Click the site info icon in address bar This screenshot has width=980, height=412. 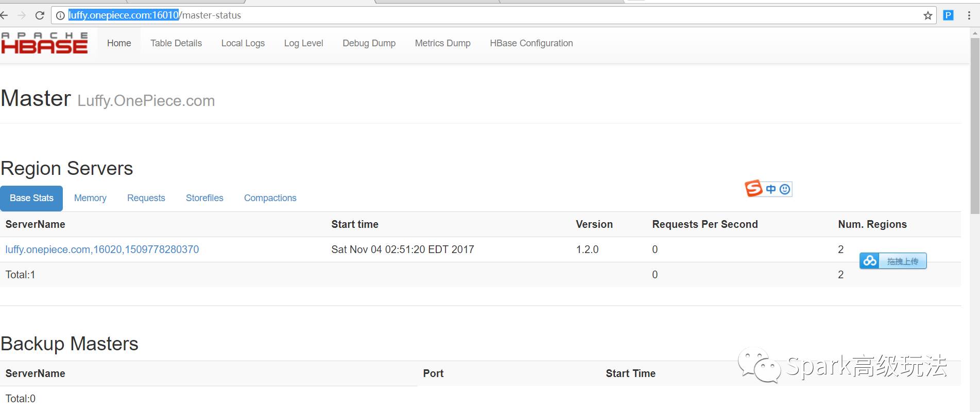[x=60, y=15]
